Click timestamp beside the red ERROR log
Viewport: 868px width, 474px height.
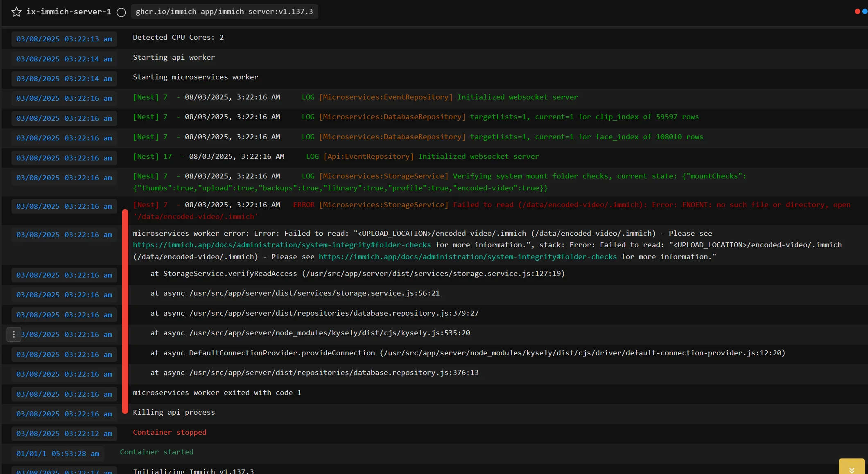(64, 206)
